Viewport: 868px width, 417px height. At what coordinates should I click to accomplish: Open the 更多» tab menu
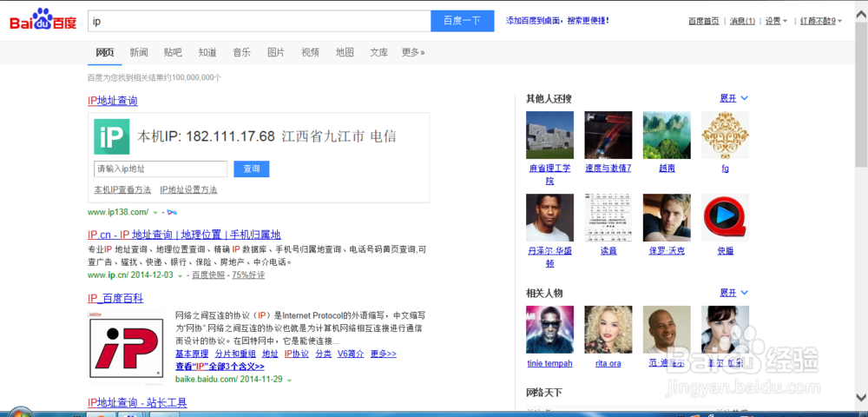click(413, 53)
